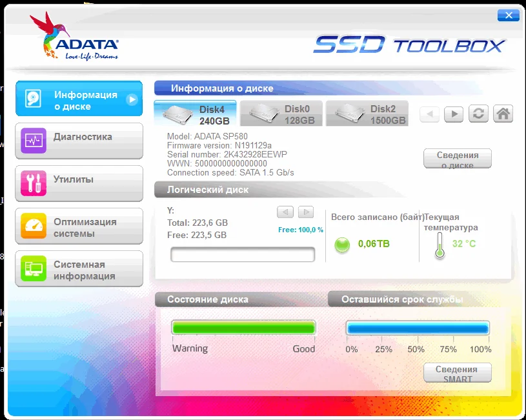This screenshot has width=526, height=420.
Task: Show previous logical drive
Action: 285,212
